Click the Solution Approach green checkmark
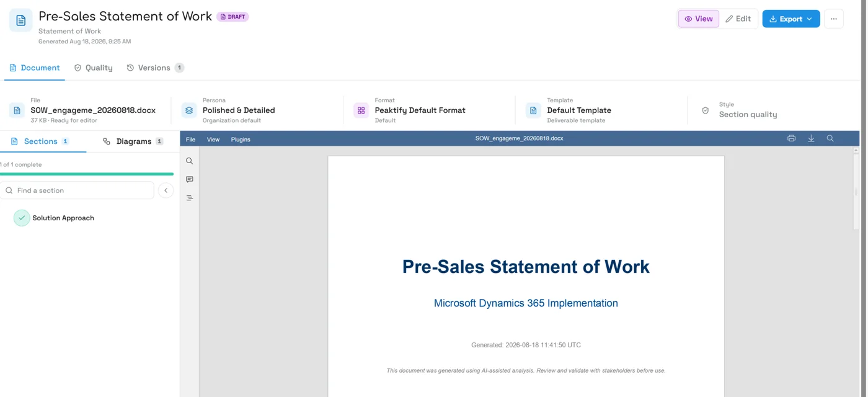This screenshot has width=868, height=397. click(x=22, y=218)
